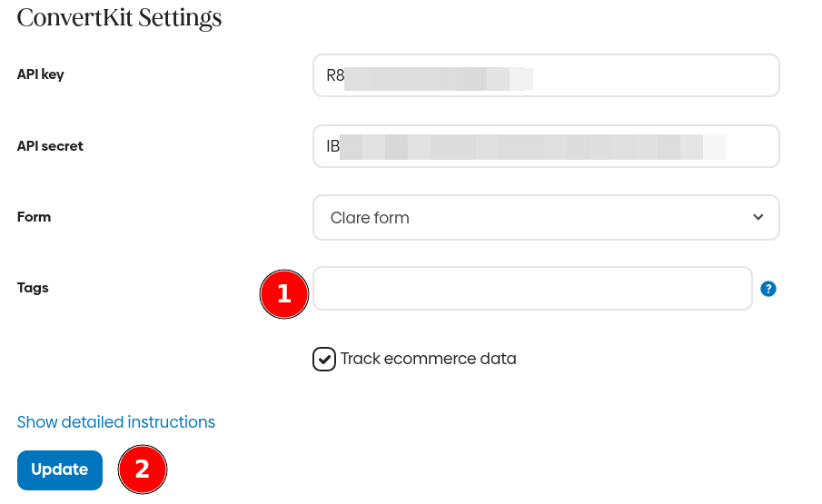The width and height of the screenshot is (822, 504).
Task: Select the "Clare form" text in dropdown
Action: pos(370,218)
